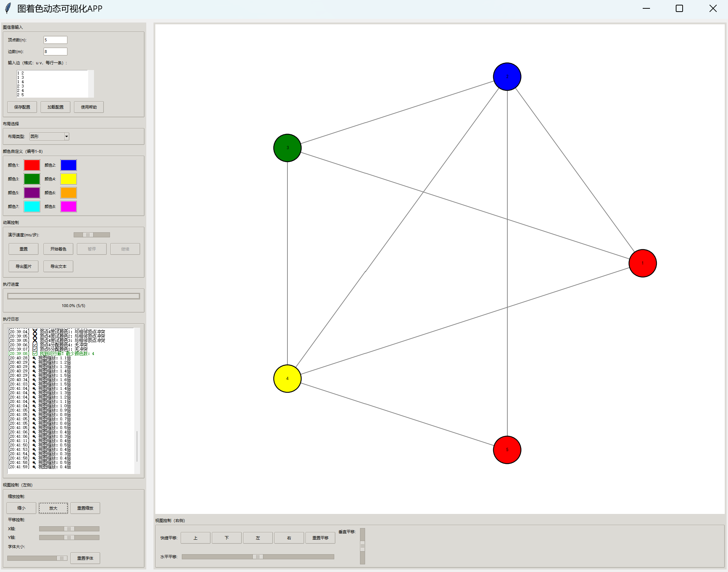Screen dimensions: 728x572
Task: Click the 重置 reset animation button
Action: pos(24,249)
